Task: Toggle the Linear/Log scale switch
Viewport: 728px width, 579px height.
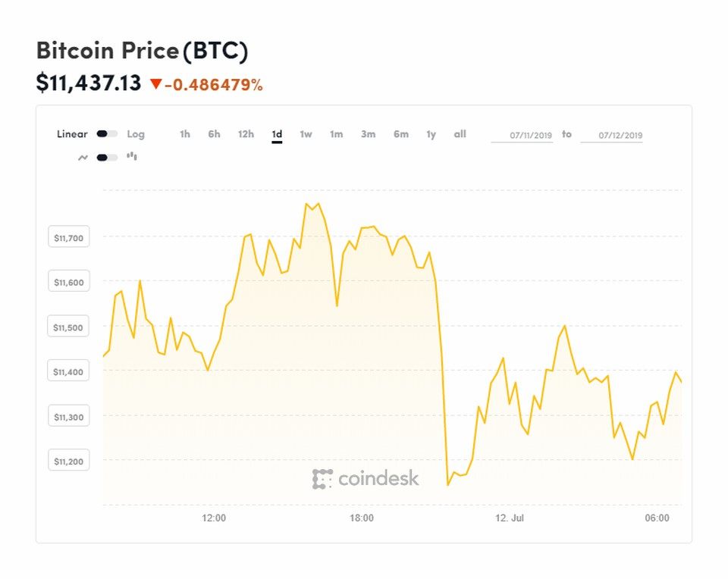Action: pyautogui.click(x=107, y=134)
